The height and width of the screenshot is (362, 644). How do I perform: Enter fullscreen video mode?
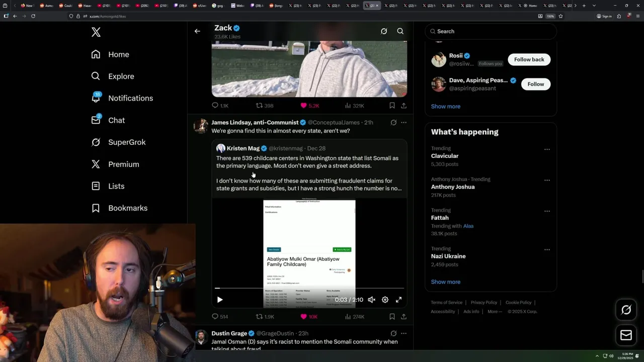pos(398,300)
